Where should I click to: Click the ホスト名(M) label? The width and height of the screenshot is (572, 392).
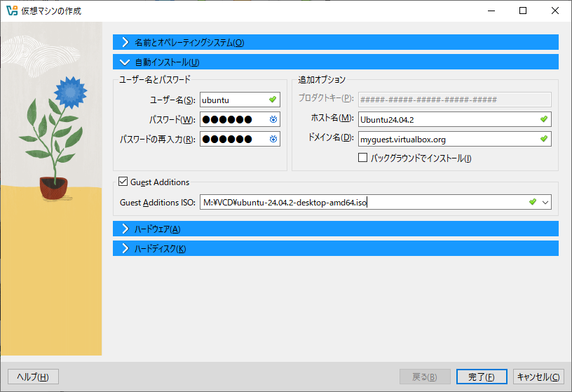coord(332,118)
